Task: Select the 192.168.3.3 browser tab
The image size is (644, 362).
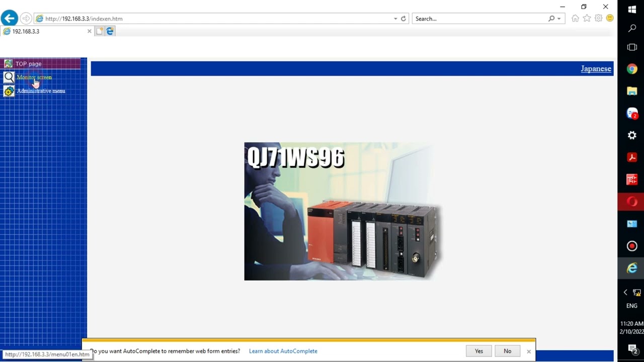Action: 47,31
